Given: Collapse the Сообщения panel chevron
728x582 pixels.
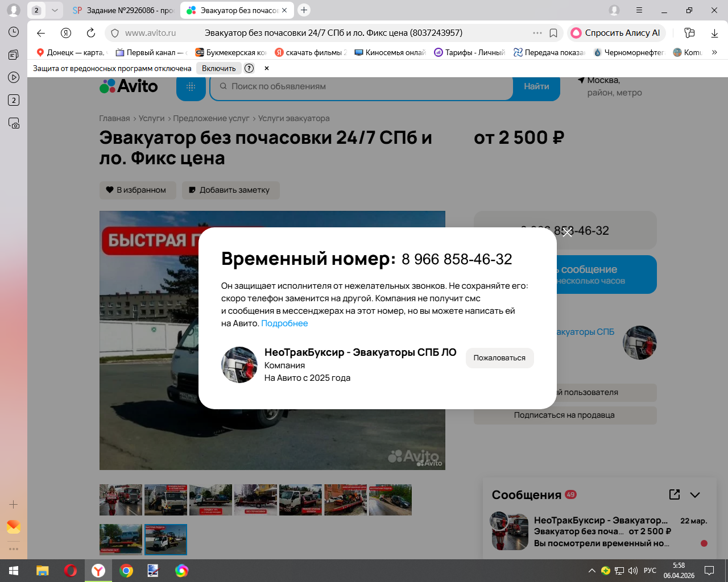Looking at the screenshot, I should click(695, 494).
